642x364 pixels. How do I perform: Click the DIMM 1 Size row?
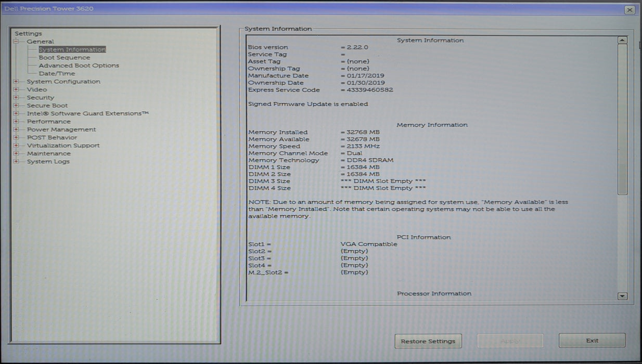click(x=314, y=167)
